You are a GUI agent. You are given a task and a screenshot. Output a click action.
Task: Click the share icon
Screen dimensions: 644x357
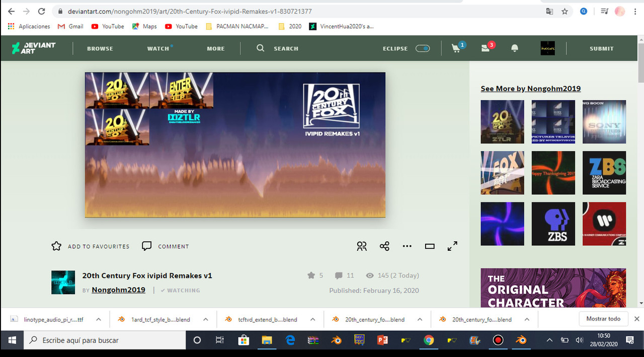pos(384,246)
